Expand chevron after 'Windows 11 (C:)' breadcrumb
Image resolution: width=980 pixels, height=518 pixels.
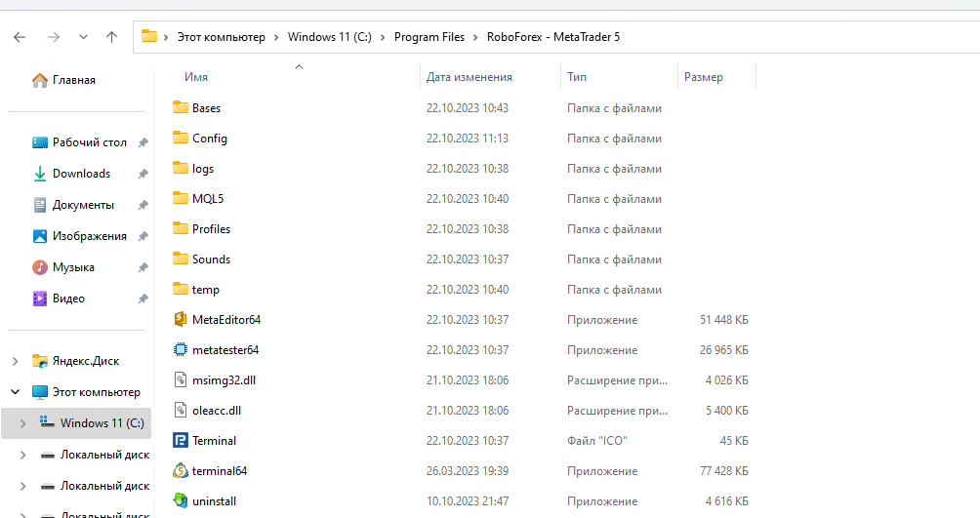383,37
